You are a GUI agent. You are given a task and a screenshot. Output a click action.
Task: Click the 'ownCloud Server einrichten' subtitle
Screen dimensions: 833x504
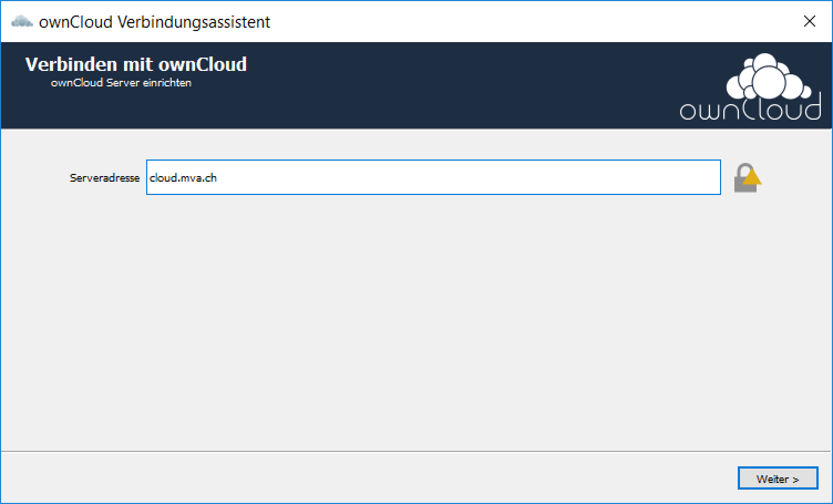coord(121,83)
